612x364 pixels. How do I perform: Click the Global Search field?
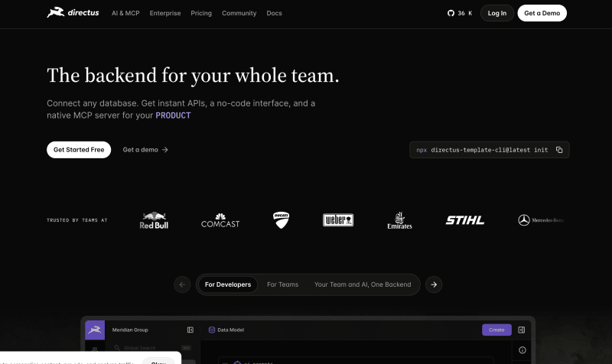point(152,348)
